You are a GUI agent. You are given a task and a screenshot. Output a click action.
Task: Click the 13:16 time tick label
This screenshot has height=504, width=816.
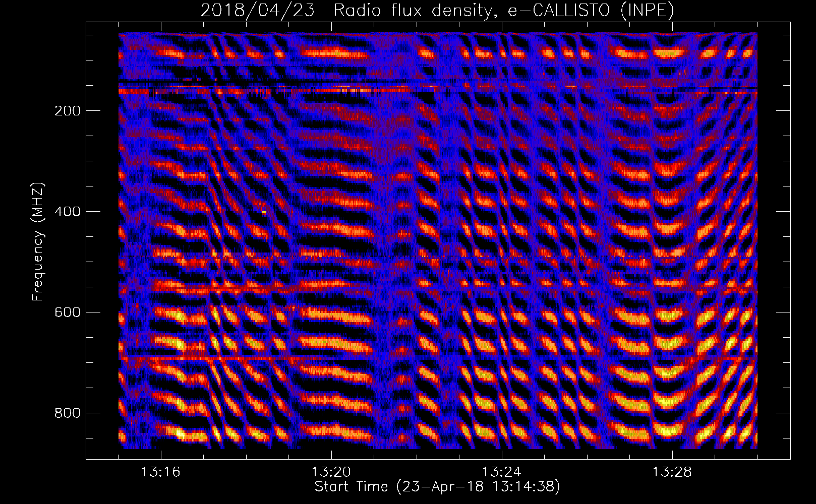pos(161,472)
